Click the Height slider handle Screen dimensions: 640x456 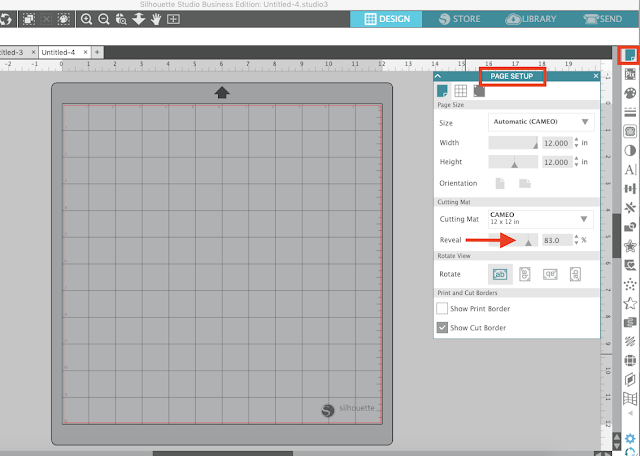coord(514,164)
